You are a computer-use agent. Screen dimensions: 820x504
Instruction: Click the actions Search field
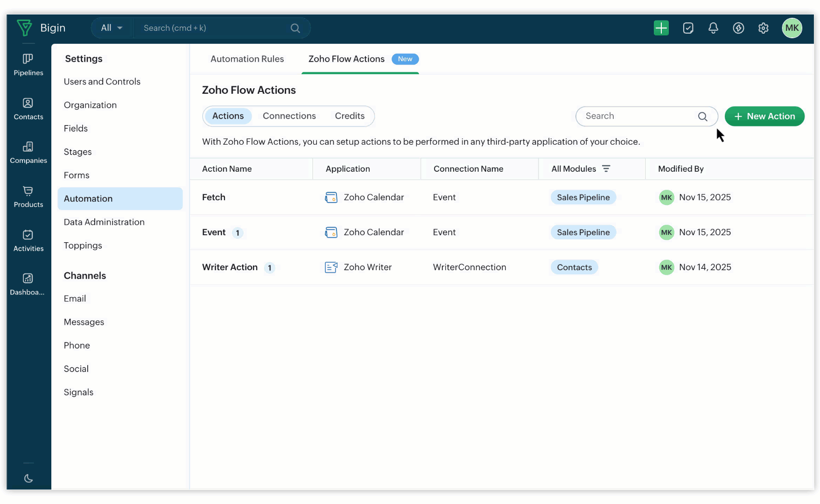pyautogui.click(x=639, y=116)
